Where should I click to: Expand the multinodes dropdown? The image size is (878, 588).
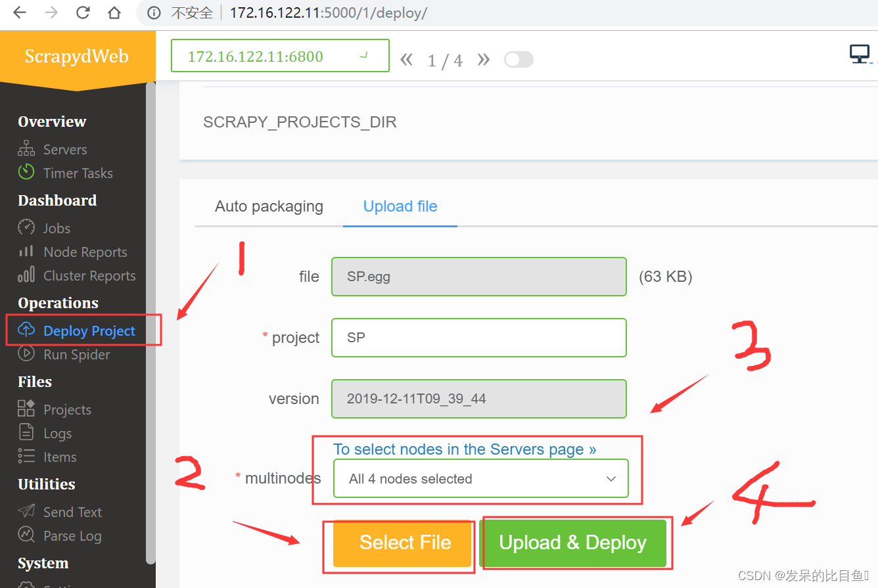pos(480,478)
